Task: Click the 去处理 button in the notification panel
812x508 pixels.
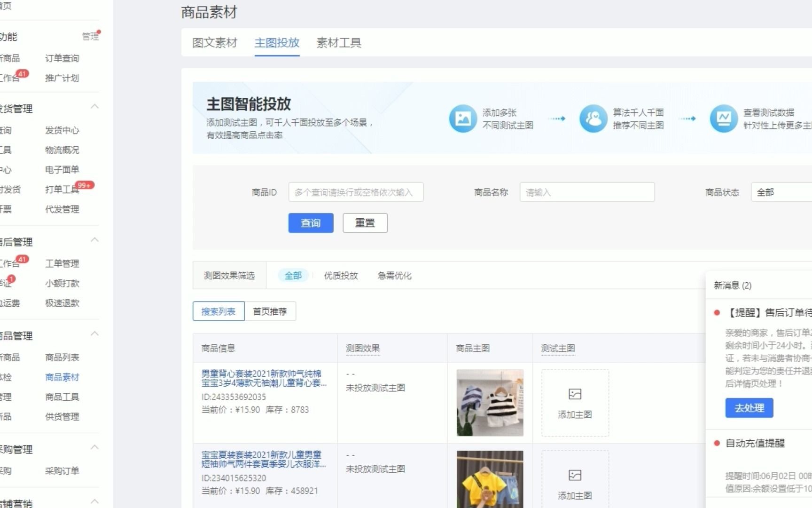Action: pyautogui.click(x=749, y=408)
